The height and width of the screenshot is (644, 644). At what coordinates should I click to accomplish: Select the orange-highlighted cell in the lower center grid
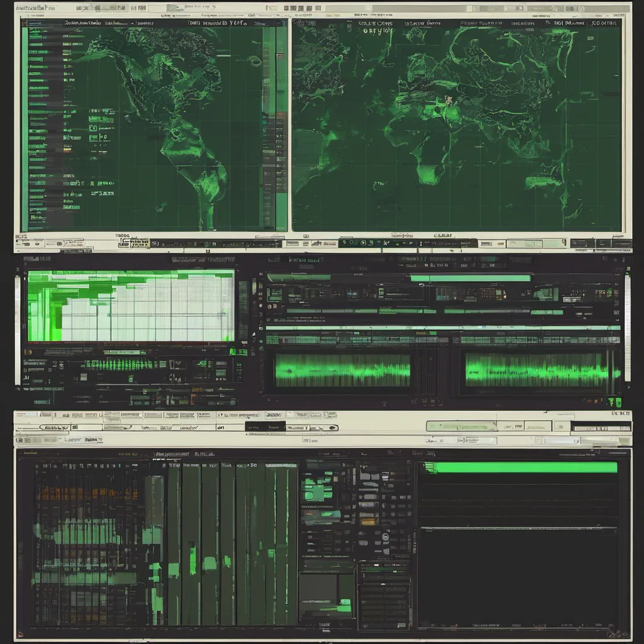tap(368, 521)
